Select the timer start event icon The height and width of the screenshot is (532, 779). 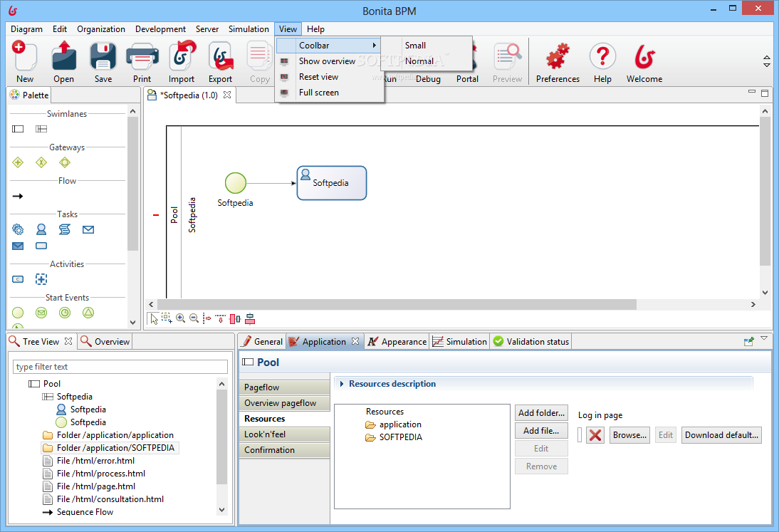coord(65,313)
